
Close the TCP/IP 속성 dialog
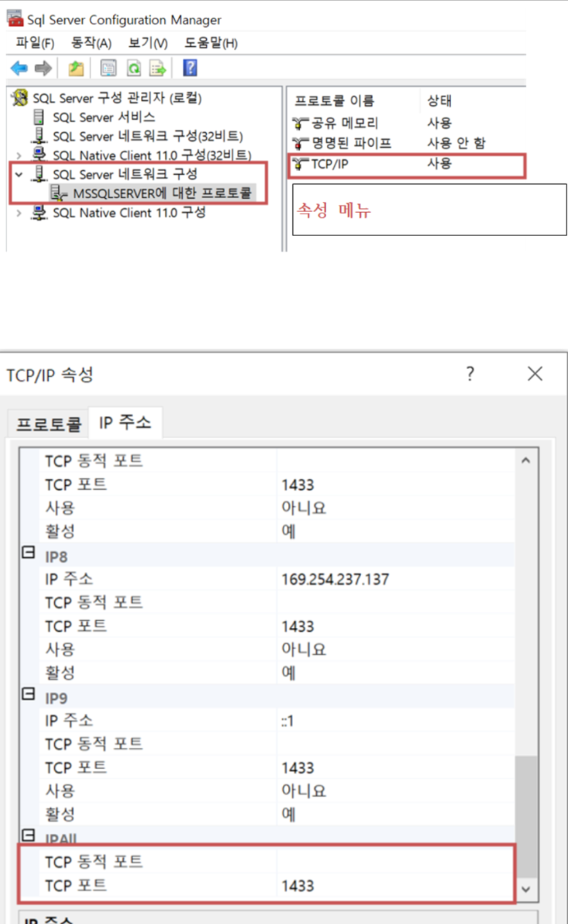(x=535, y=374)
